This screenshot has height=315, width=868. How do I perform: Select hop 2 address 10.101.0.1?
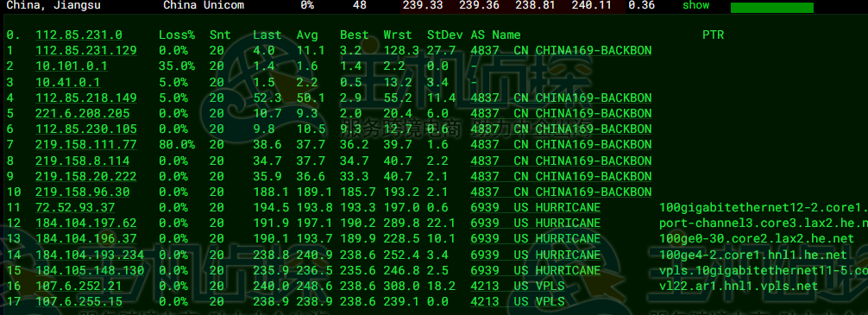(72, 66)
